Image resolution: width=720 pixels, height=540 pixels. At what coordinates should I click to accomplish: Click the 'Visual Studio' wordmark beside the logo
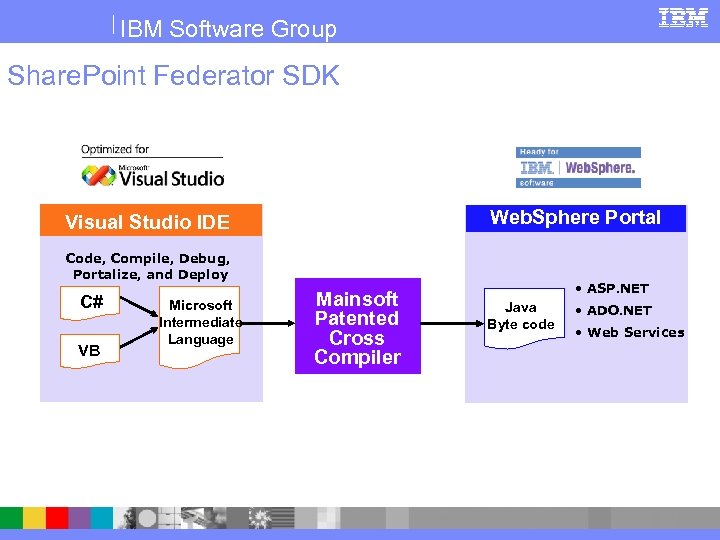[x=171, y=178]
